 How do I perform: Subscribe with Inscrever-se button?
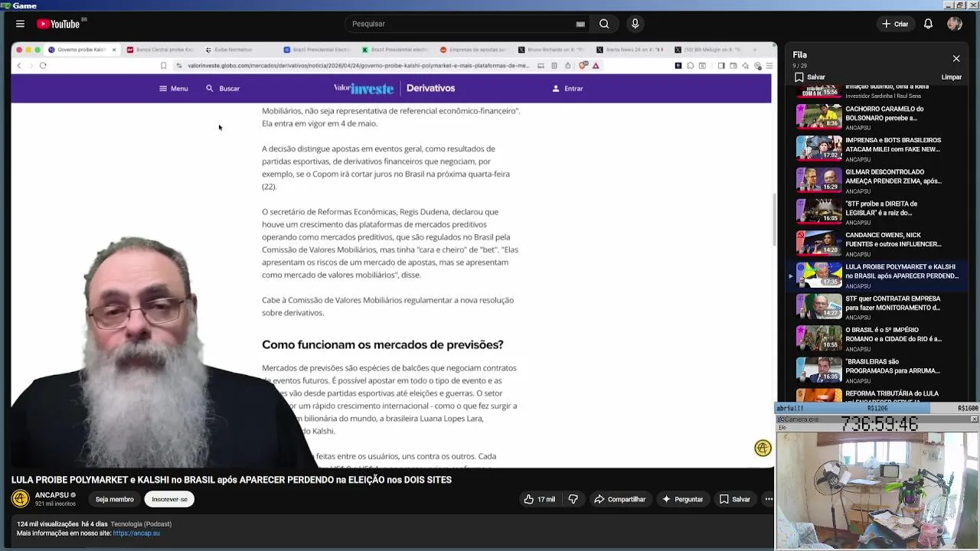(x=169, y=499)
